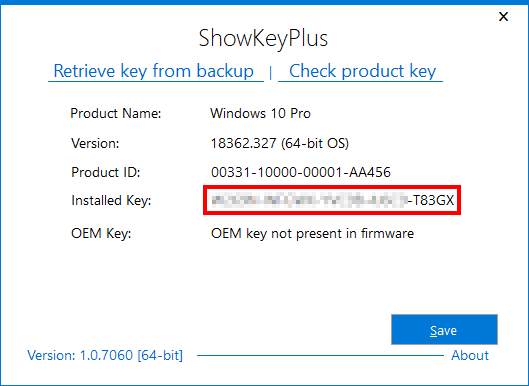The image size is (529, 386).
Task: Click the OEM Key label
Action: (x=101, y=233)
